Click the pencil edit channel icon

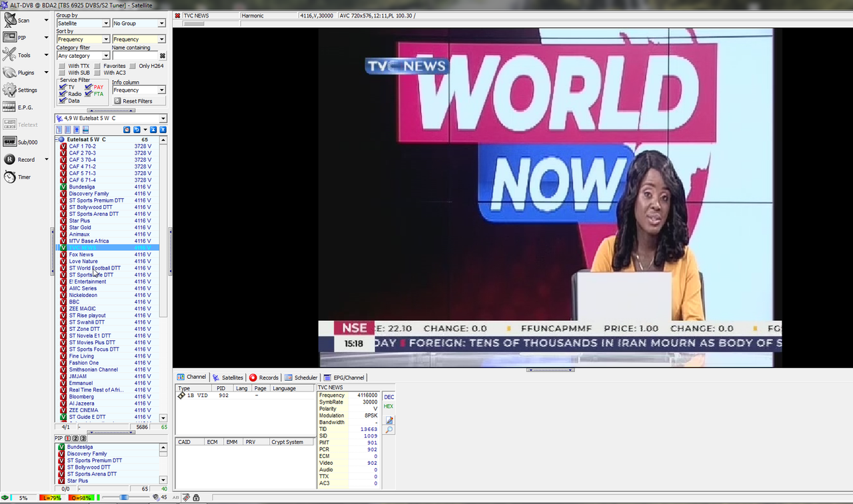pos(389,420)
